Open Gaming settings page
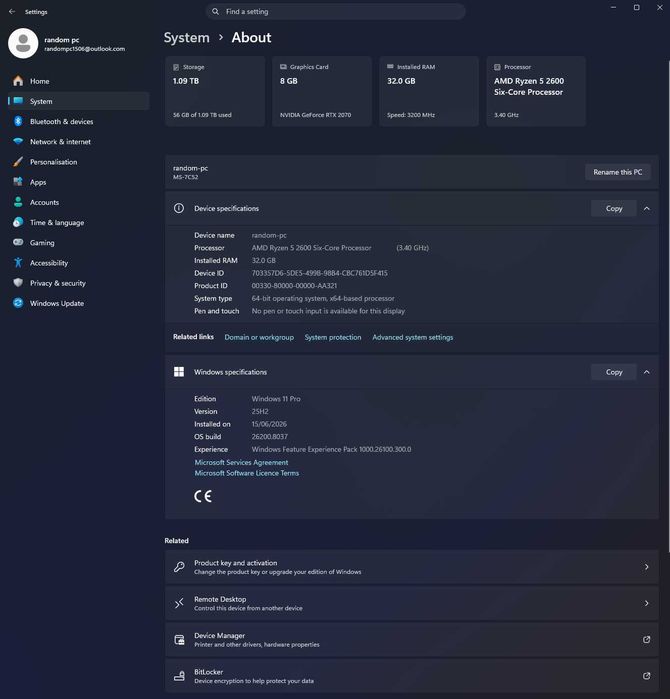Viewport: 670px width, 699px height. coord(79,243)
